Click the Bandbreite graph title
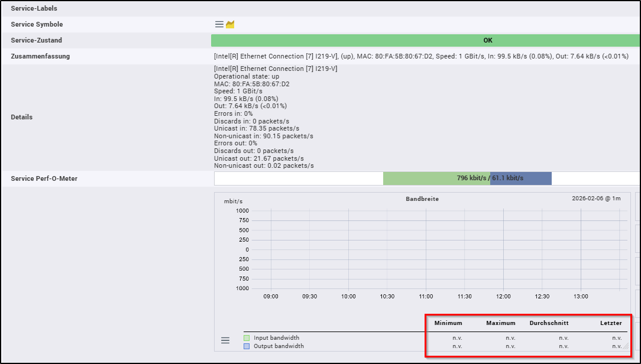 point(422,199)
